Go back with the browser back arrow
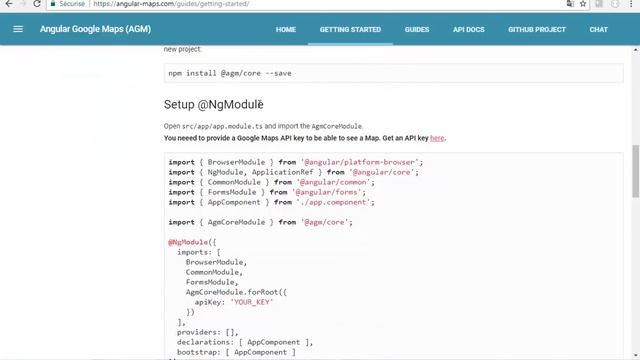The width and height of the screenshot is (640, 360). pyautogui.click(x=9, y=4)
